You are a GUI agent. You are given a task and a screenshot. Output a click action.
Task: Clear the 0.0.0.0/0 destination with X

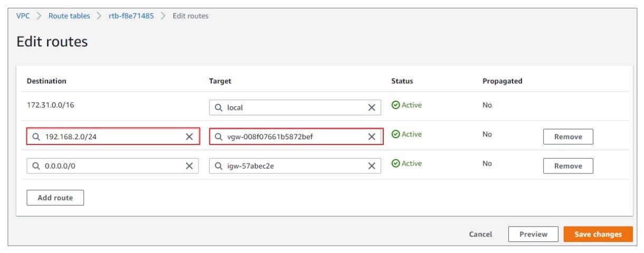[x=189, y=166]
